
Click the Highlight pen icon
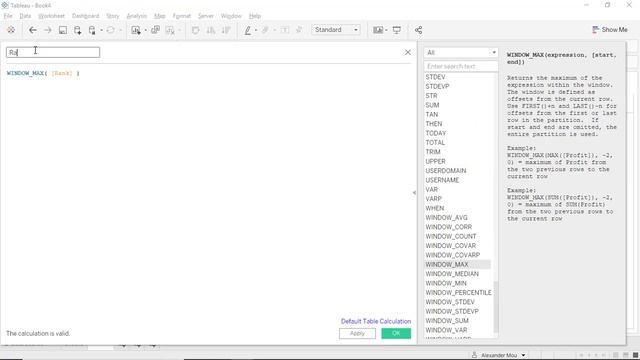(248, 30)
